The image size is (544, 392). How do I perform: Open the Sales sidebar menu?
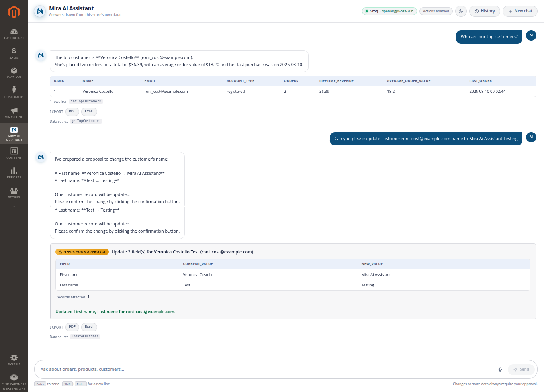(14, 53)
